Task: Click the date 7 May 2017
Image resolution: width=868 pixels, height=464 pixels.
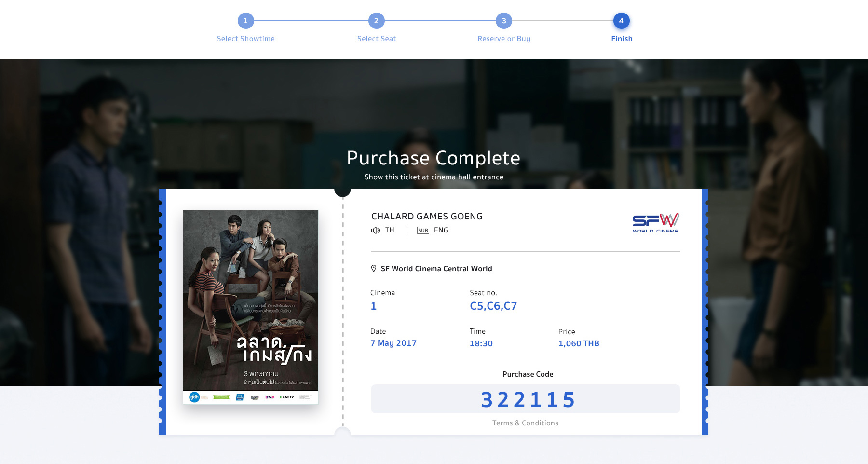Action: (393, 343)
